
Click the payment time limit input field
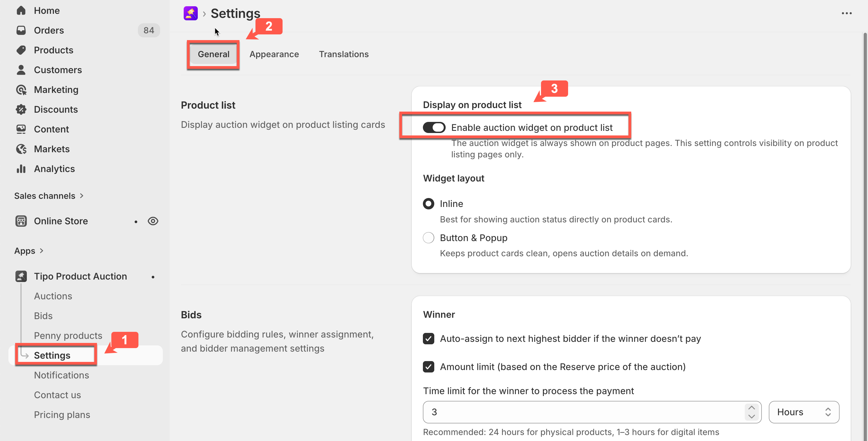coord(583,412)
